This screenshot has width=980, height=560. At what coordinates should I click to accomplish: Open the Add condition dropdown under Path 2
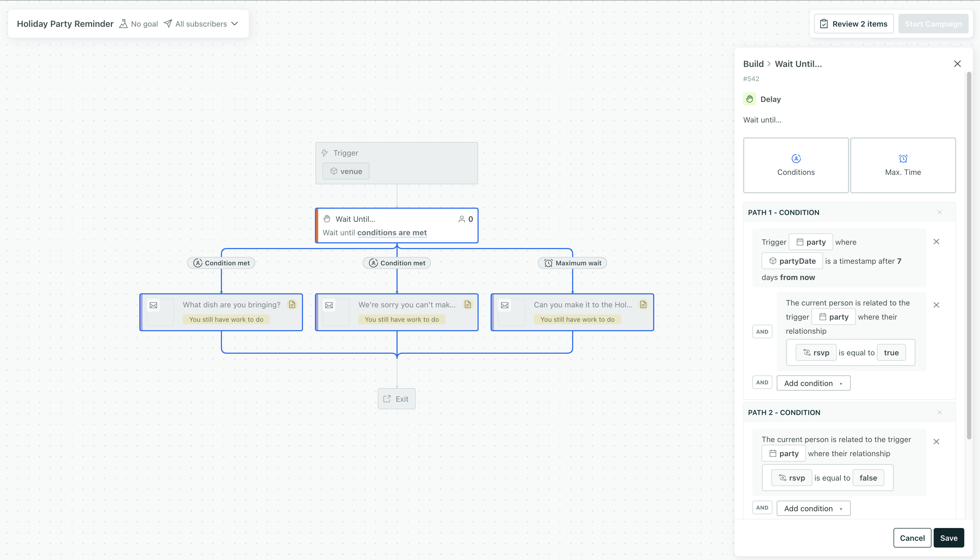813,508
